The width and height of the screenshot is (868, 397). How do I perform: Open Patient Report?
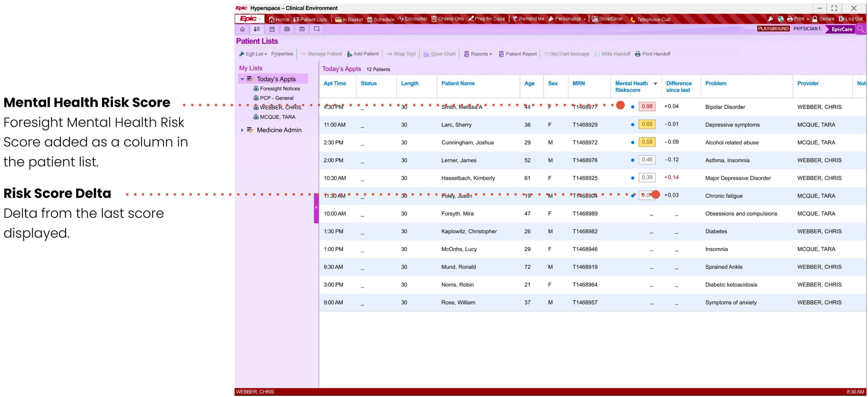tap(518, 54)
